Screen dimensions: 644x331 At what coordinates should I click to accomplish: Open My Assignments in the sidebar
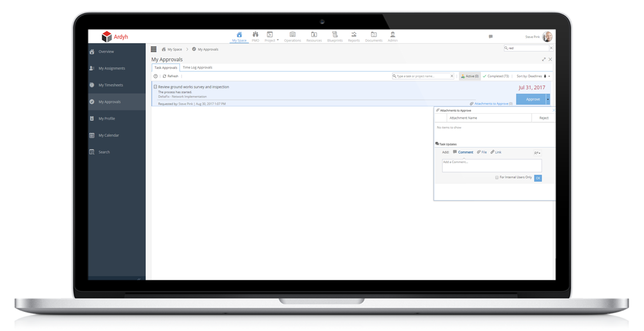pos(117,68)
